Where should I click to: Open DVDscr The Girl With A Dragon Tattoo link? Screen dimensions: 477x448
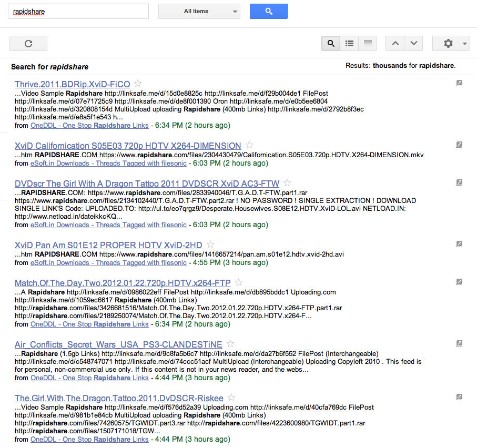tap(147, 184)
